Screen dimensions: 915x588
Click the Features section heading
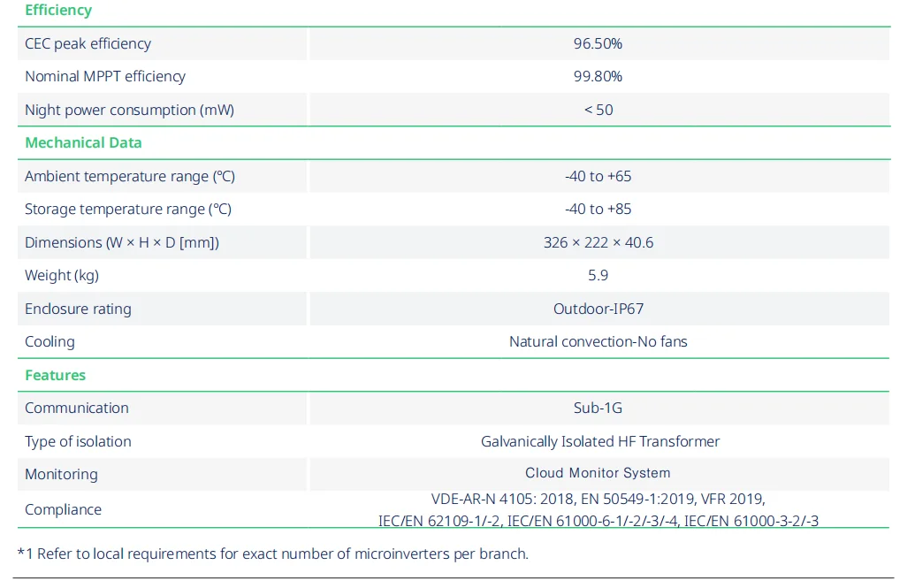click(x=56, y=375)
